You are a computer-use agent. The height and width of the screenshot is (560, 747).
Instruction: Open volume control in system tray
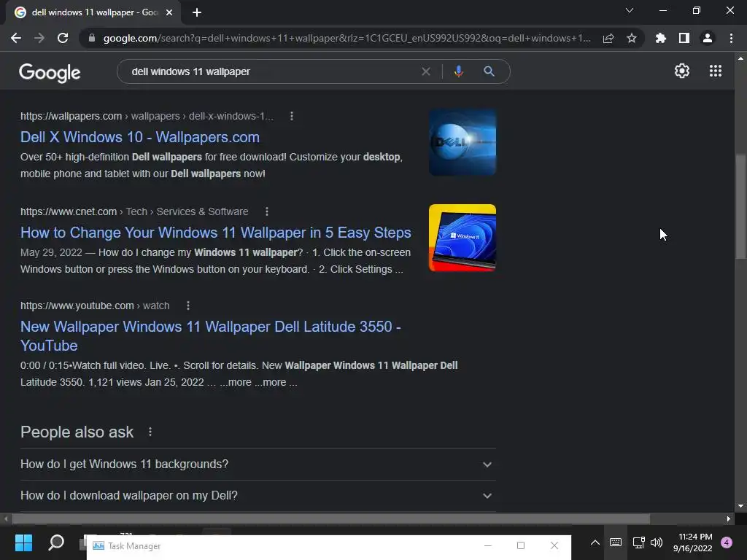(x=657, y=542)
